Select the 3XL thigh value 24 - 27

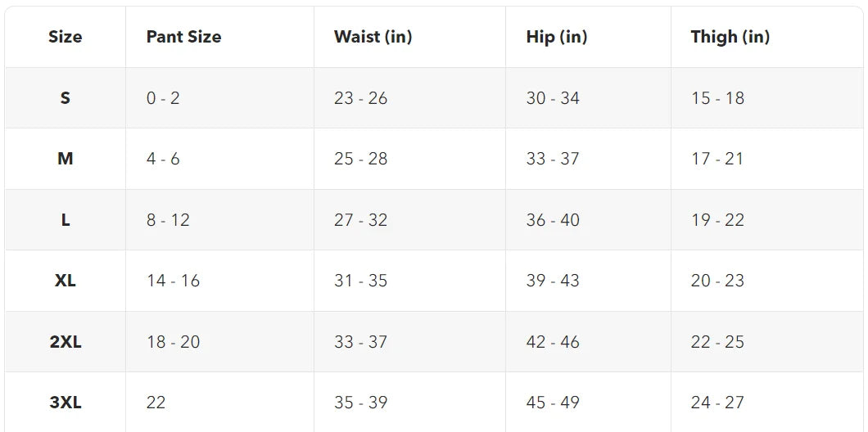[717, 403]
